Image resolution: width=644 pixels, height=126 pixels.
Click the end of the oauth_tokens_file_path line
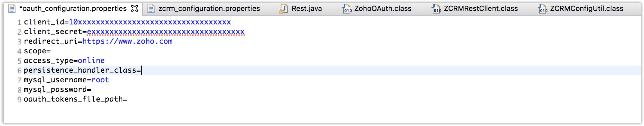[128, 99]
